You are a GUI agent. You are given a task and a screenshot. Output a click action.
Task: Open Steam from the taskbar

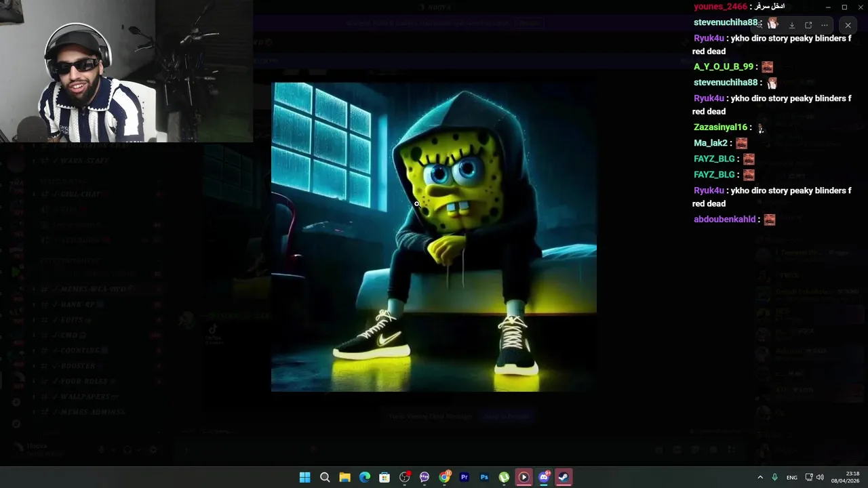564,477
